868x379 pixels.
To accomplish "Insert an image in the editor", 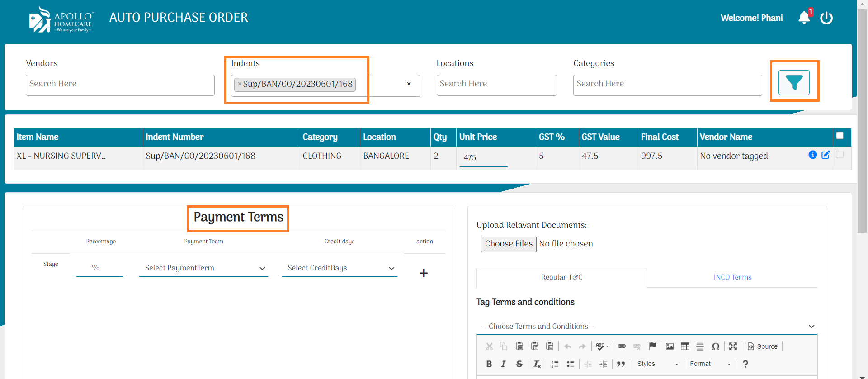I will pyautogui.click(x=670, y=346).
